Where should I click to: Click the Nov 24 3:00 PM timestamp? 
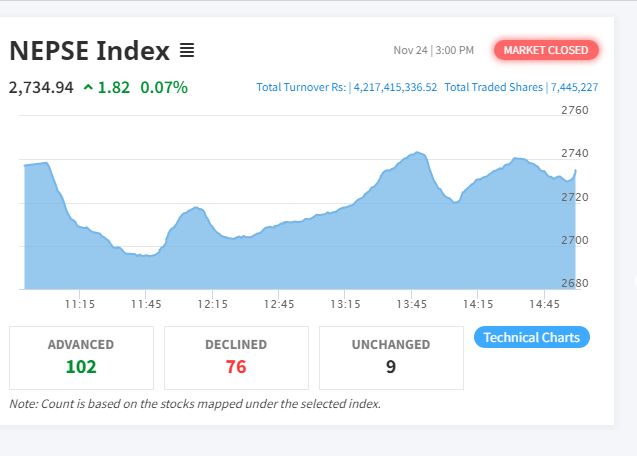433,50
